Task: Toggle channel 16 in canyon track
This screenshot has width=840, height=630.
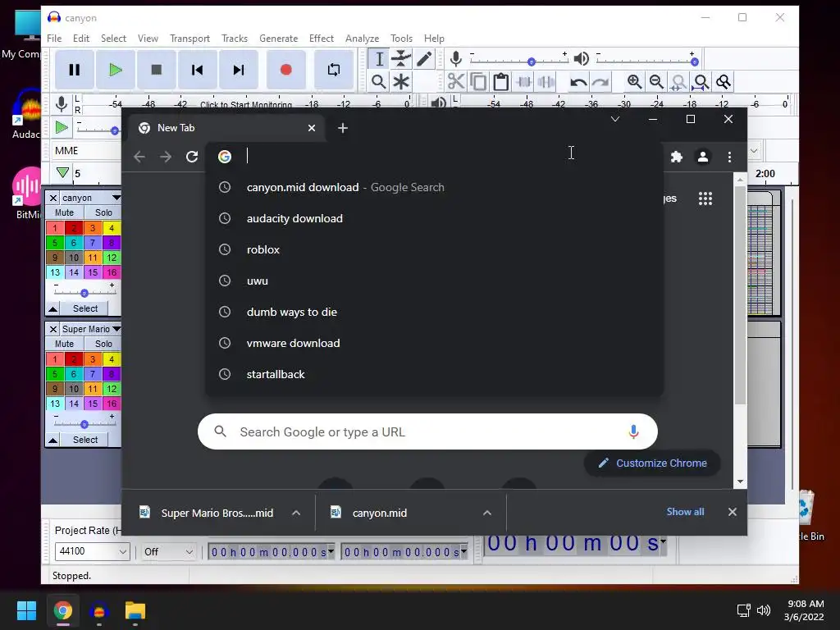Action: [x=112, y=272]
